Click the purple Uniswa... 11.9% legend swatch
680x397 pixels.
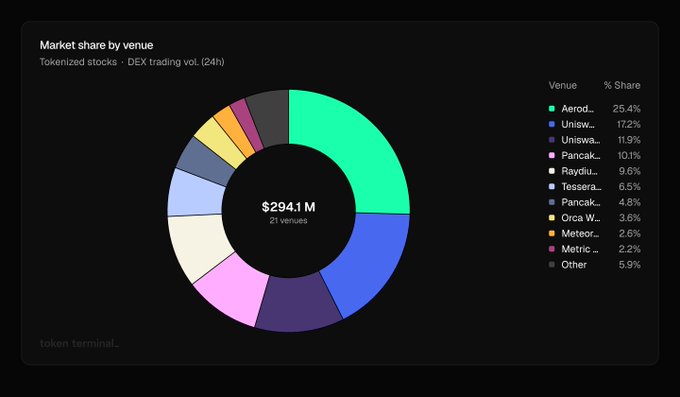pyautogui.click(x=552, y=140)
